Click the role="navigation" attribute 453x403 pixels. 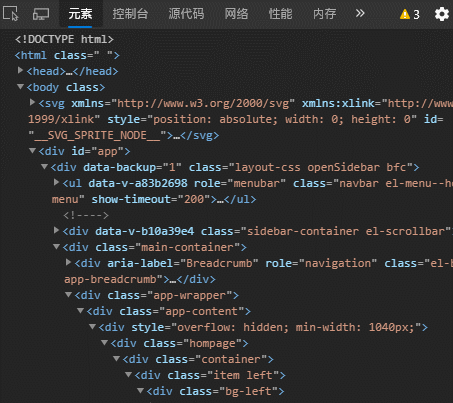point(321,263)
